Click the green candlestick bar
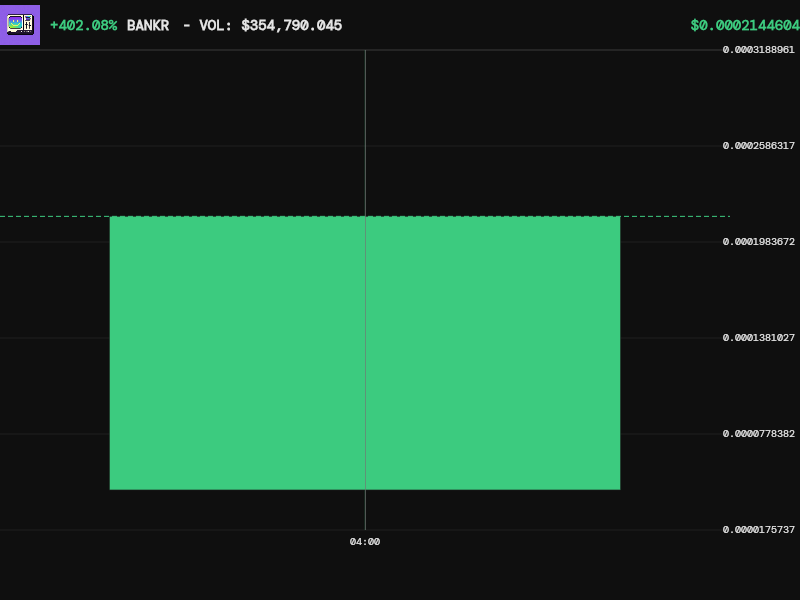This screenshot has height=600, width=800. tap(365, 353)
